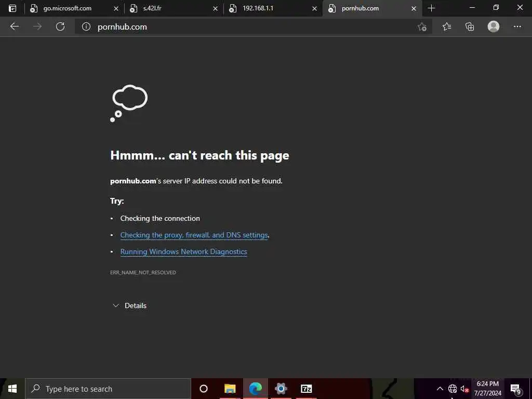Screen dimensions: 532x399
Task: Close the pornhub.com tab
Action: pos(414,8)
